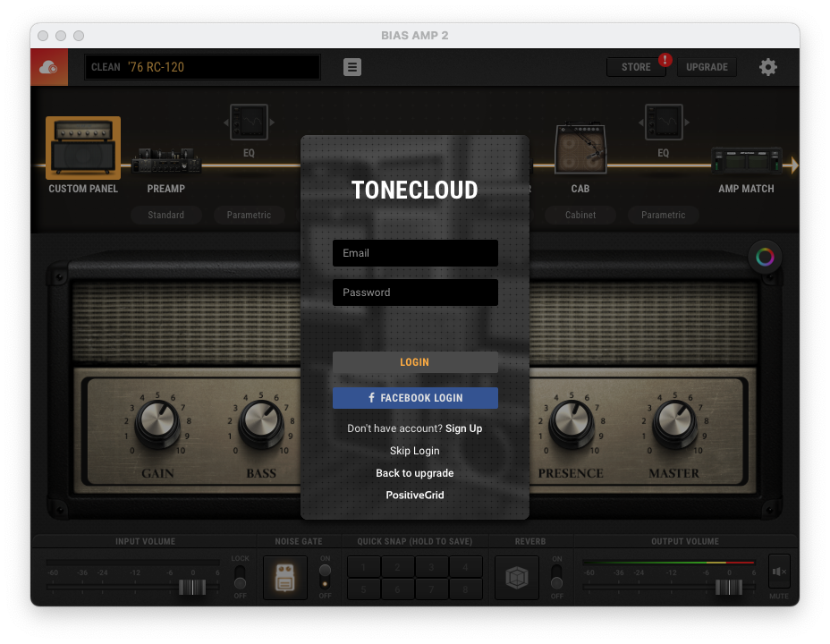Screen dimensions: 830x644
Task: Select Quick Snap slot 4
Action: (465, 567)
